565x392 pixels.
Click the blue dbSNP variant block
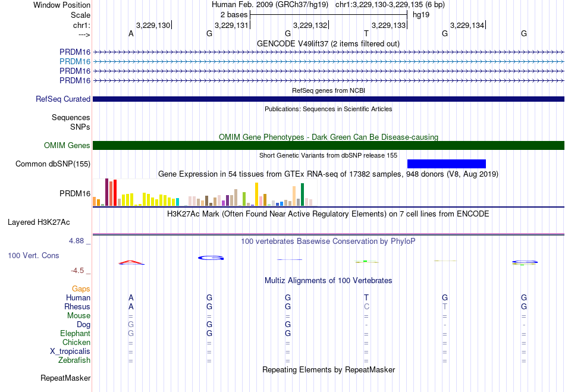pos(447,164)
